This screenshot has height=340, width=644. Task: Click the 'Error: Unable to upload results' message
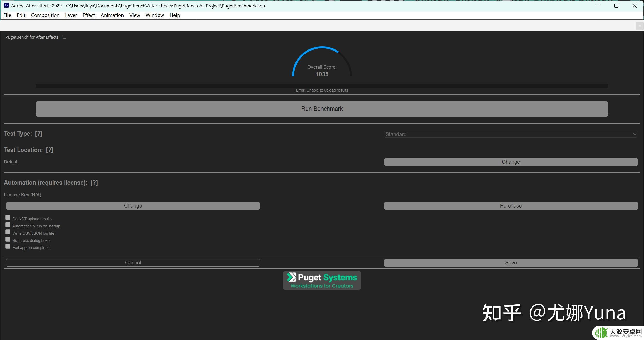[x=322, y=90]
